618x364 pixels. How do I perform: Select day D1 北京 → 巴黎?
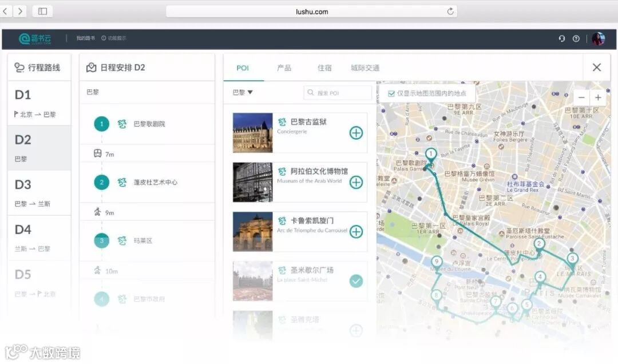point(39,104)
